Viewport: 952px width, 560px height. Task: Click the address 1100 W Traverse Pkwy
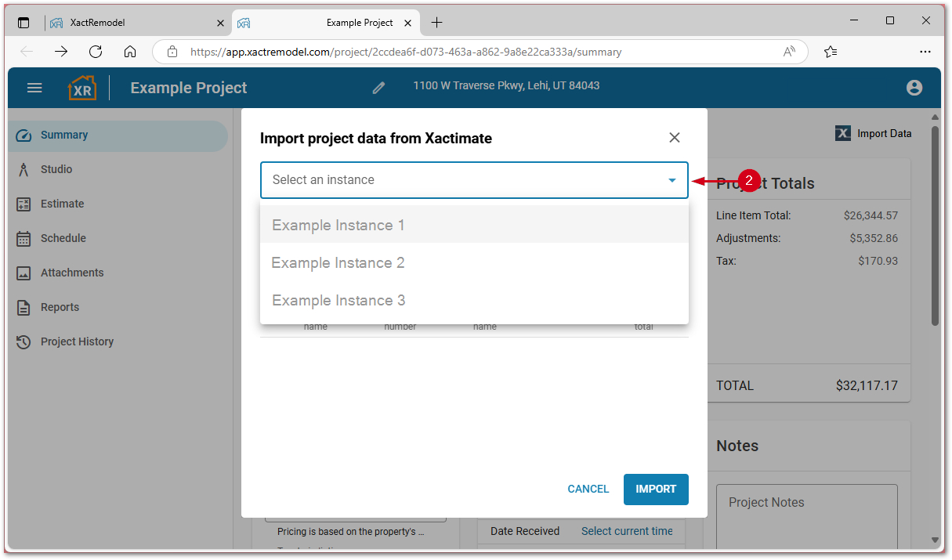pos(506,85)
